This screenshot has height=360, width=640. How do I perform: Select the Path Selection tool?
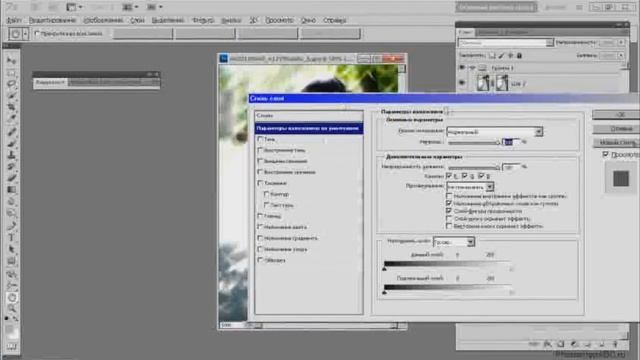[11, 249]
